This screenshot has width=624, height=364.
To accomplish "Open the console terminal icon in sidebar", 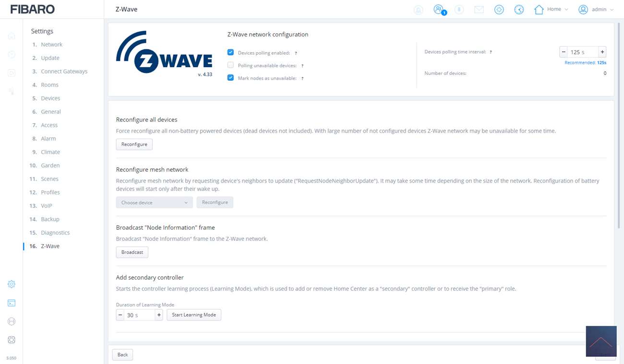I will pyautogui.click(x=12, y=303).
